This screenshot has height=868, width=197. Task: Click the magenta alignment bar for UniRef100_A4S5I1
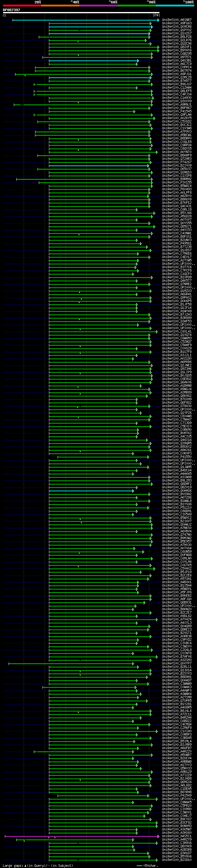tap(82, 836)
